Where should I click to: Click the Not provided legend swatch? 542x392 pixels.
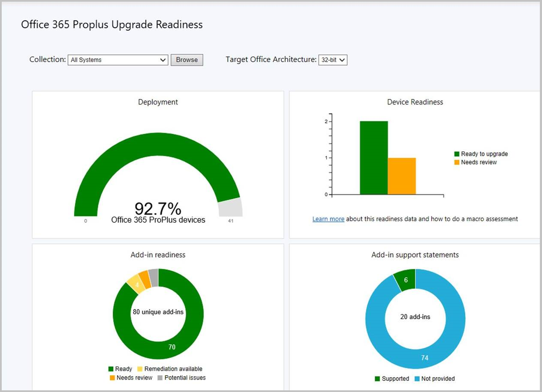(x=417, y=379)
